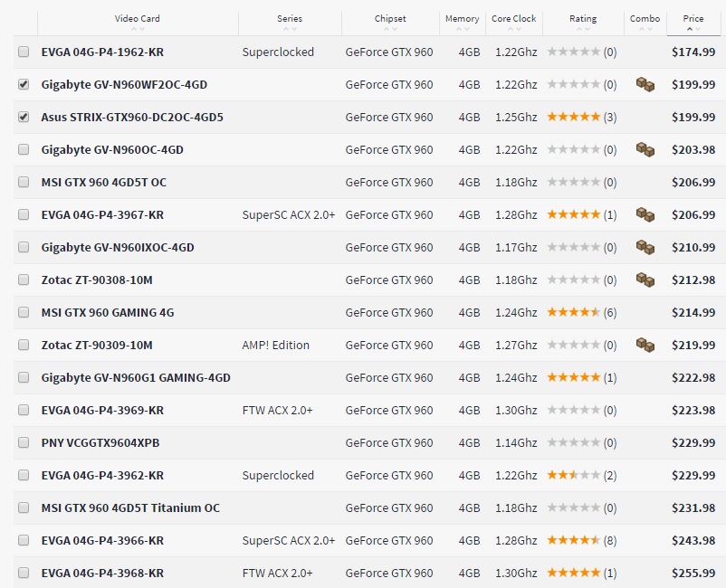The width and height of the screenshot is (726, 588).
Task: Click the $223.98 price
Action: [x=693, y=410]
